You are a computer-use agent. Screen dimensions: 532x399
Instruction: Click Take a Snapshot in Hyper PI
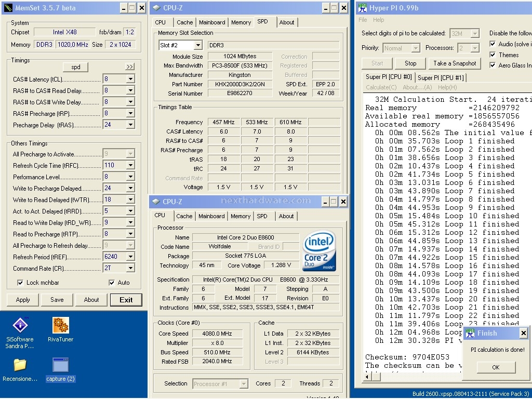[454, 63]
